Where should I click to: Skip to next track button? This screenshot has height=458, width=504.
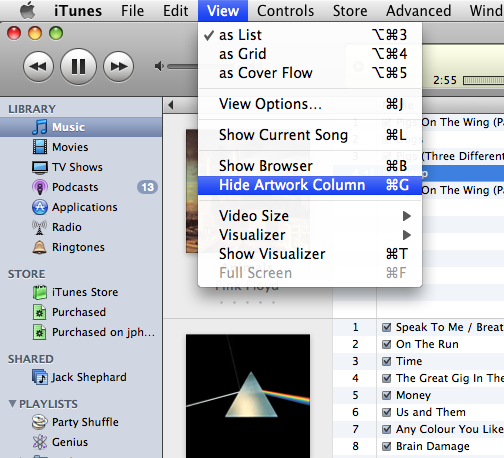pos(119,67)
